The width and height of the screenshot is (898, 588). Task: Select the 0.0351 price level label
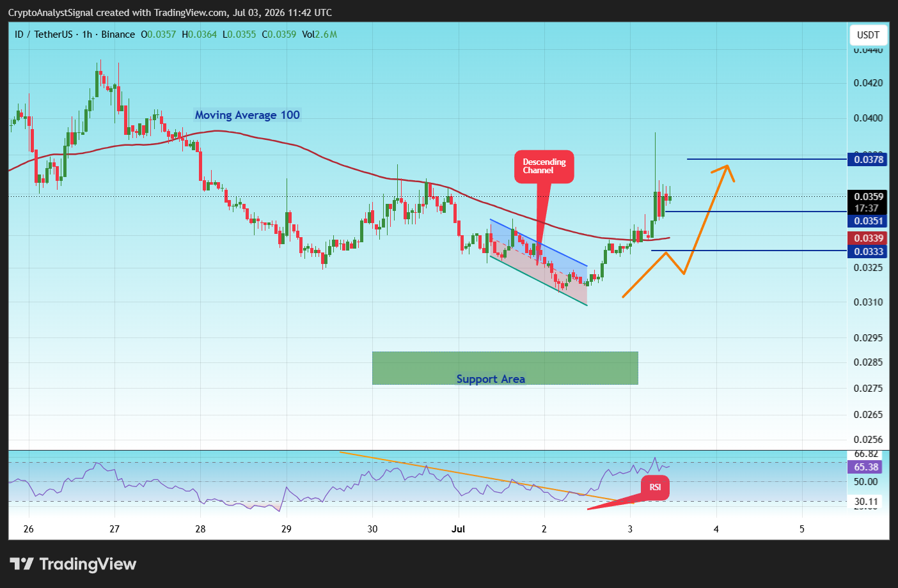[x=868, y=221]
